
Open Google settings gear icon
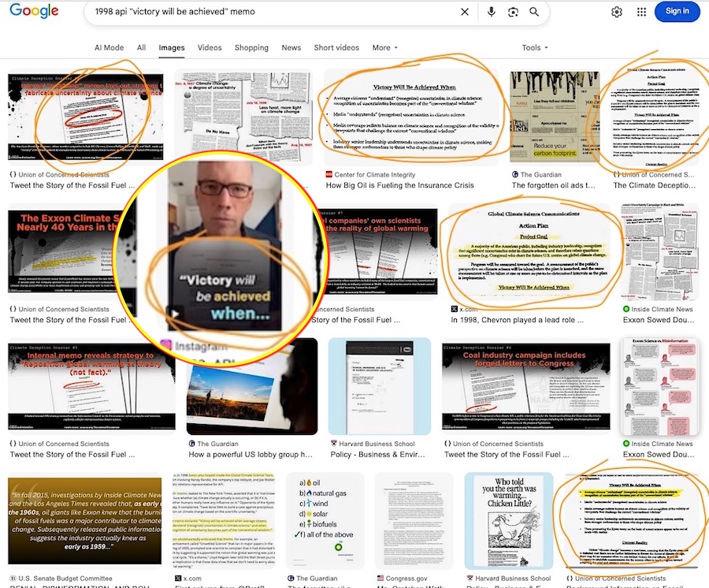(617, 12)
